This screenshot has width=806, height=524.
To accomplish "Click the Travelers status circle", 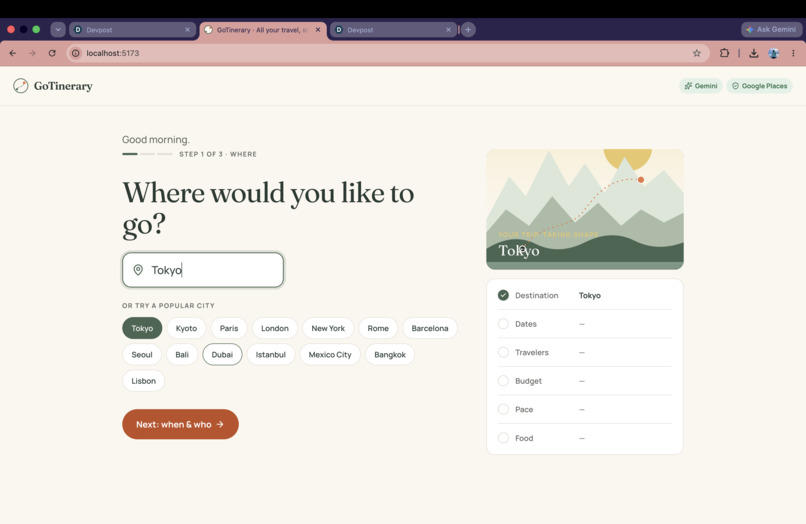I will point(503,352).
